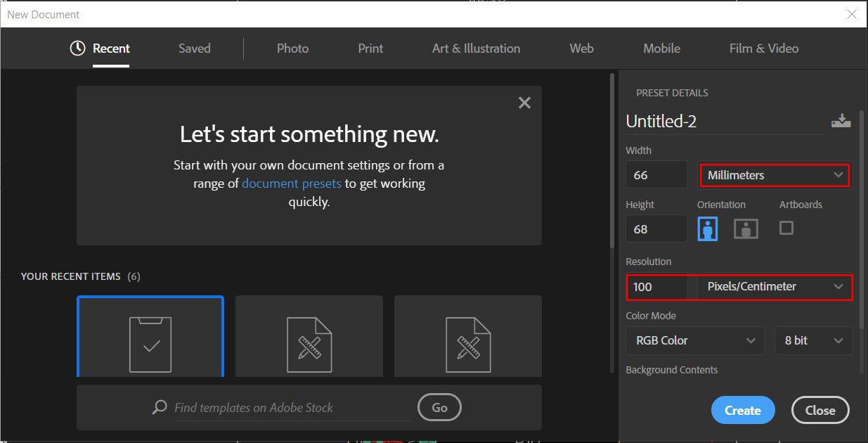The width and height of the screenshot is (868, 443).
Task: Switch to the Mobile tab
Action: click(x=661, y=48)
